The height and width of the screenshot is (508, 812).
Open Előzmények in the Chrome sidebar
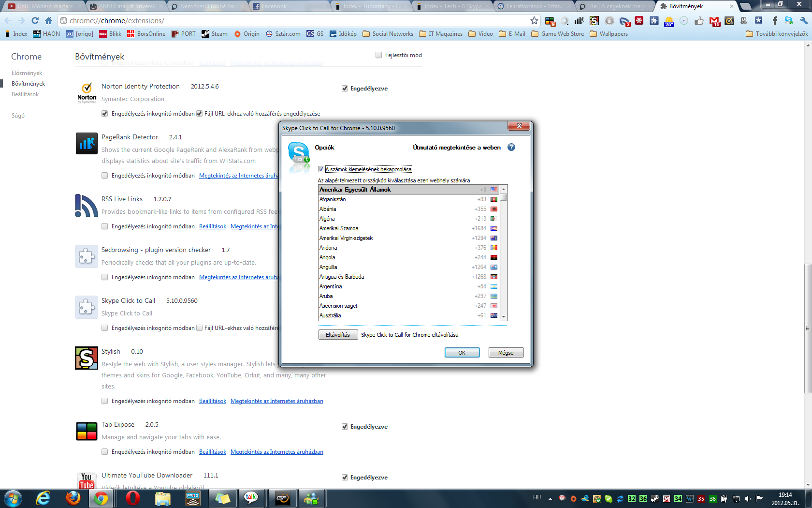tap(27, 73)
